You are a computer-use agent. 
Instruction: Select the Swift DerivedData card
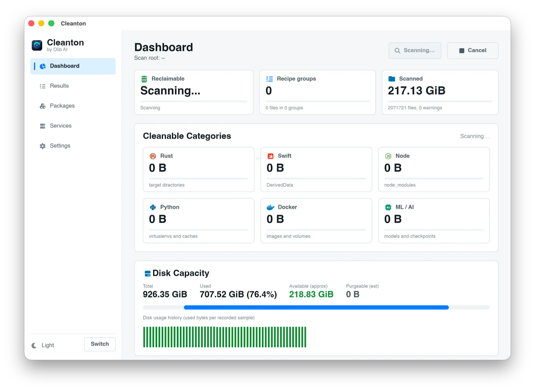pos(316,169)
